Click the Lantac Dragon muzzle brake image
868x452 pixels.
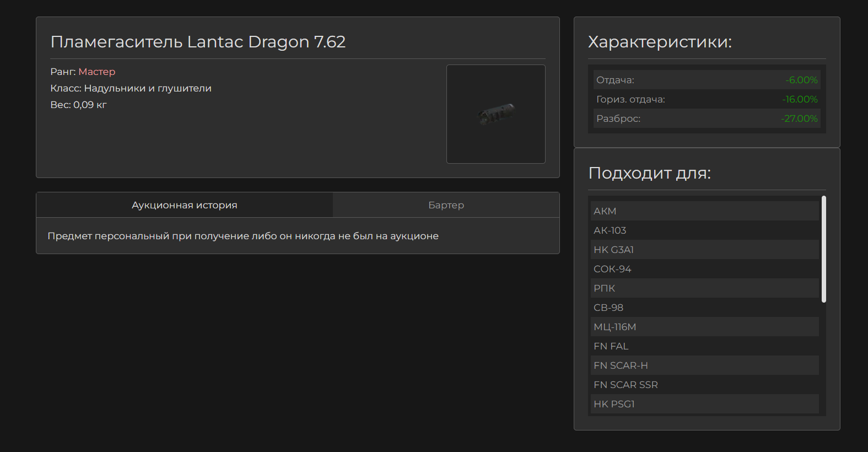(496, 114)
